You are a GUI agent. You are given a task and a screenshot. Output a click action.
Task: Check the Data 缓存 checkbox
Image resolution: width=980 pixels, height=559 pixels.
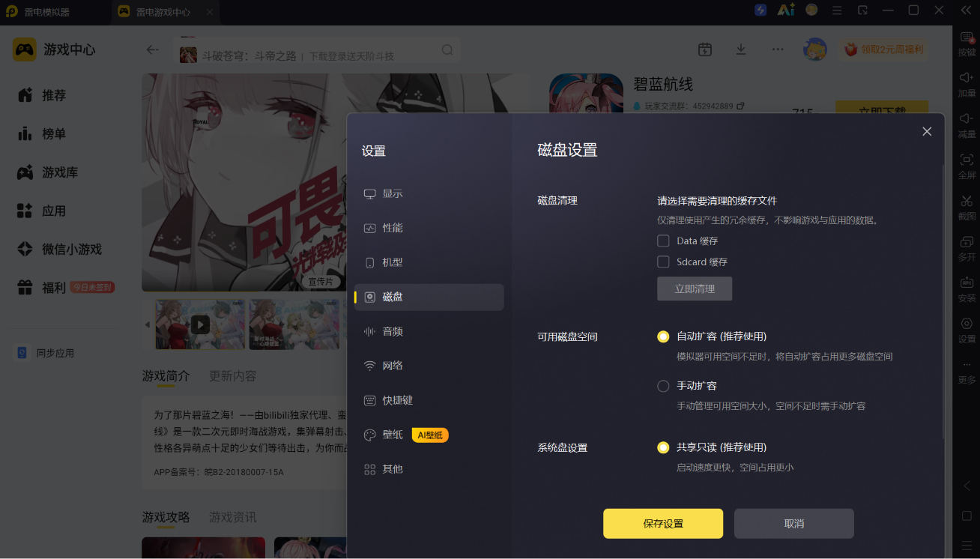click(x=663, y=241)
